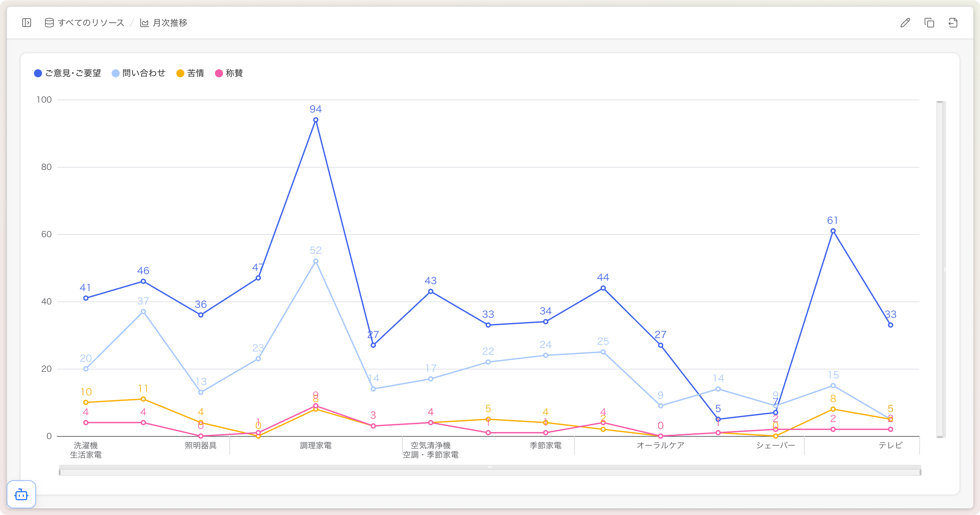Toggle the sidebar panel icon
Viewport: 980px width, 515px height.
(x=27, y=23)
